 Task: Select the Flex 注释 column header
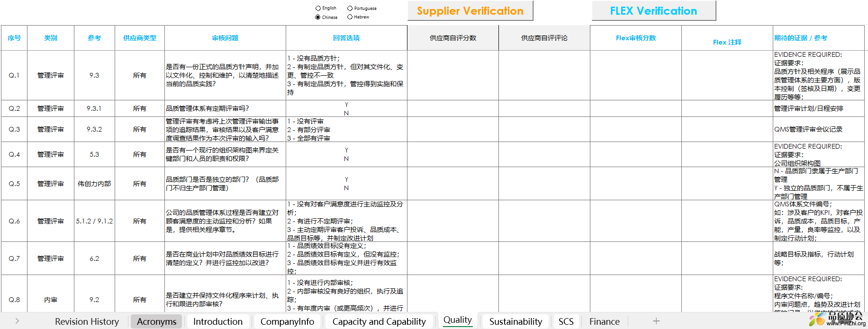[x=727, y=38]
